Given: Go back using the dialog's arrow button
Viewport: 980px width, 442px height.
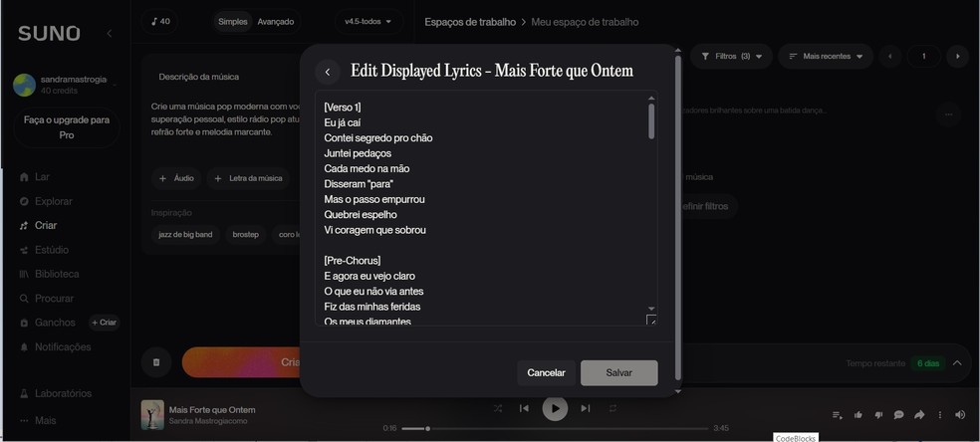Looking at the screenshot, I should [327, 72].
